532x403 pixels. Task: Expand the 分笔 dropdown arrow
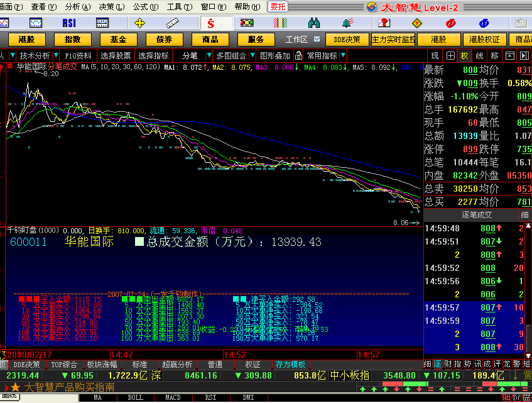tap(209, 55)
